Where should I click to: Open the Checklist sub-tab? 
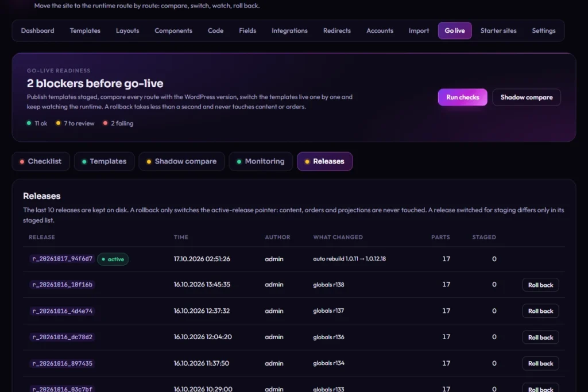pyautogui.click(x=41, y=161)
